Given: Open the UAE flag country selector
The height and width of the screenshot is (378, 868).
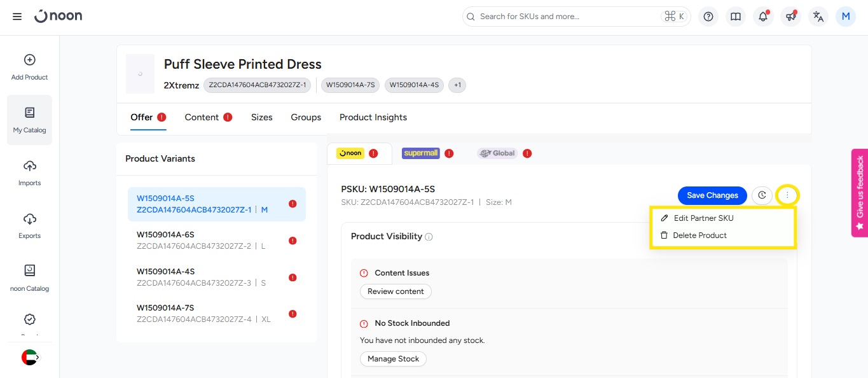Looking at the screenshot, I should pos(29,358).
